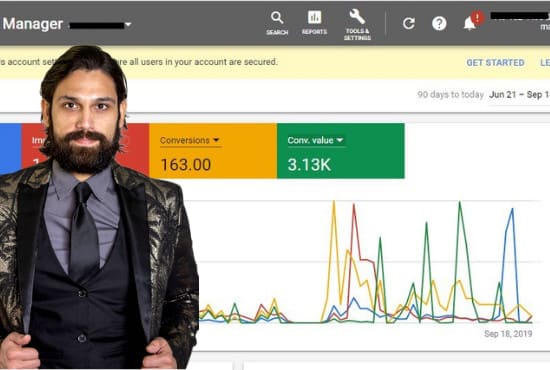Select the green Conv. value scorecard 3.13K
550x370 pixels.
(341, 151)
